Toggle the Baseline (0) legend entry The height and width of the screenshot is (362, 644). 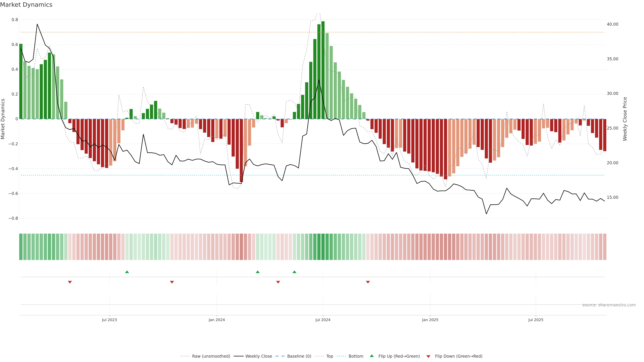[299, 356]
